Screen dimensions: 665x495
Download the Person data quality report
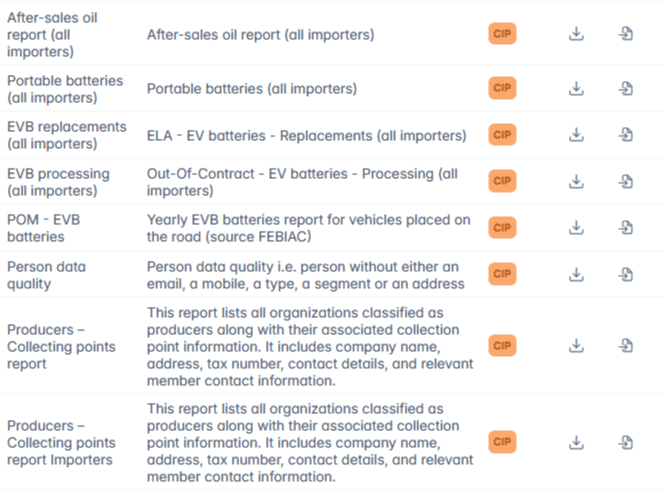point(576,274)
